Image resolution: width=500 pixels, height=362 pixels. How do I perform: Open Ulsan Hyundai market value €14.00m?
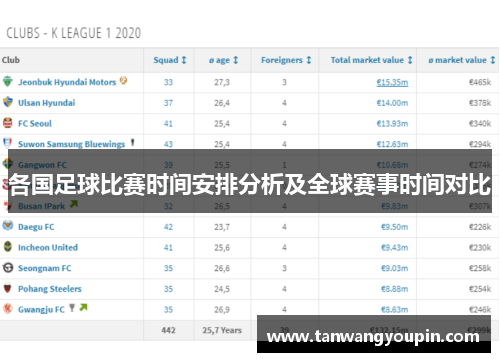click(392, 103)
